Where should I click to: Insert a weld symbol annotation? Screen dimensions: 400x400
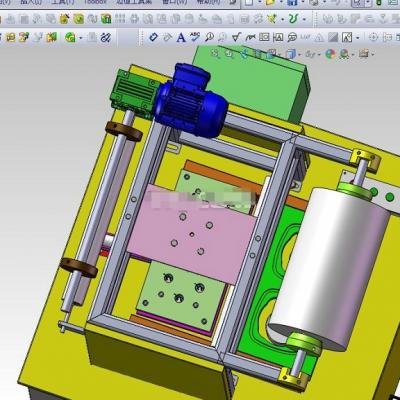(x=250, y=37)
